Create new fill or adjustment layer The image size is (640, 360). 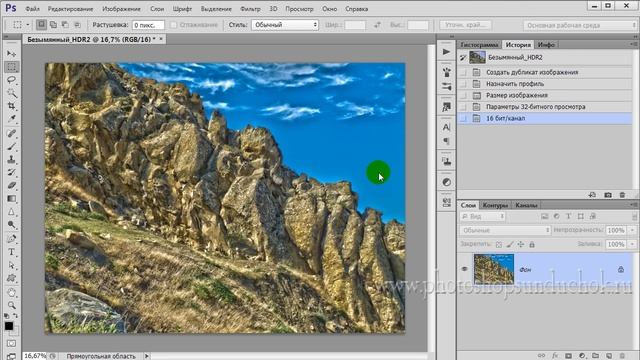pyautogui.click(x=582, y=356)
